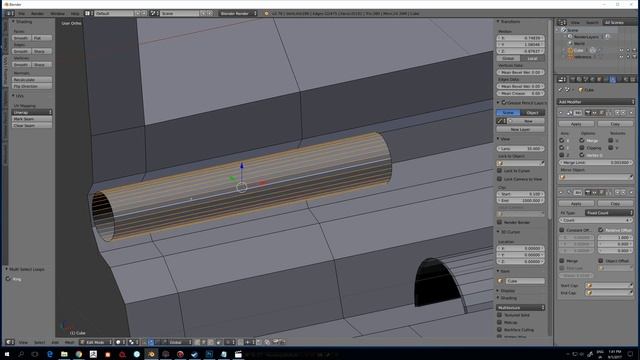Open the 3D view Mesh menu
The height and width of the screenshot is (360, 640).
[x=69, y=342]
